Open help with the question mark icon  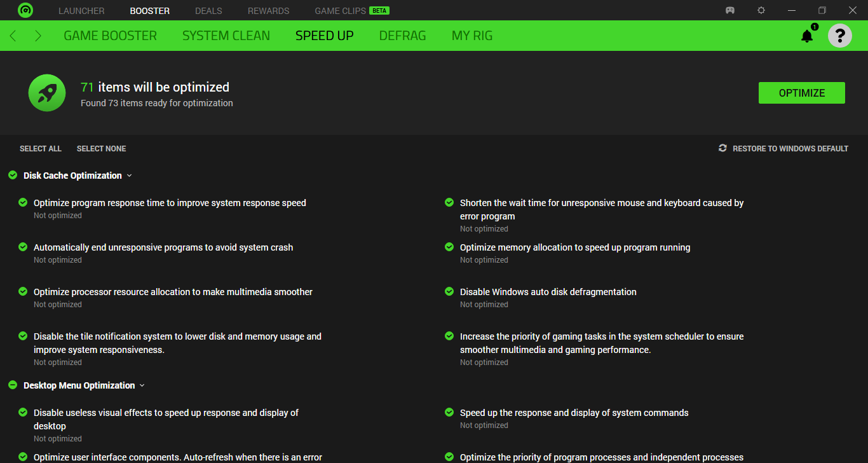(839, 36)
